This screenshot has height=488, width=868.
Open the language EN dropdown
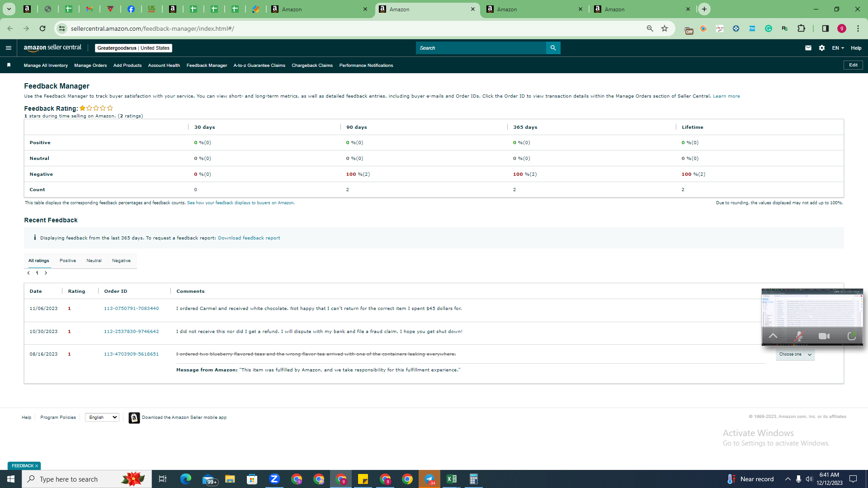pos(838,48)
